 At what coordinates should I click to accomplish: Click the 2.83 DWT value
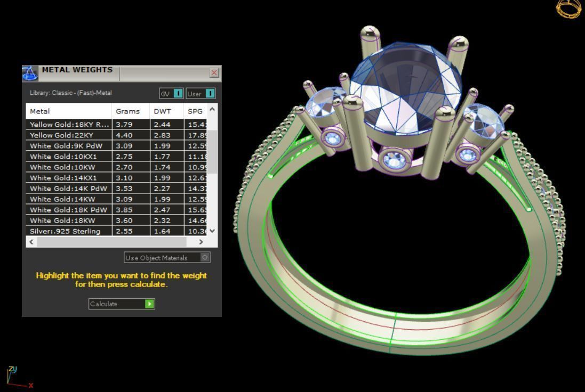click(x=162, y=135)
